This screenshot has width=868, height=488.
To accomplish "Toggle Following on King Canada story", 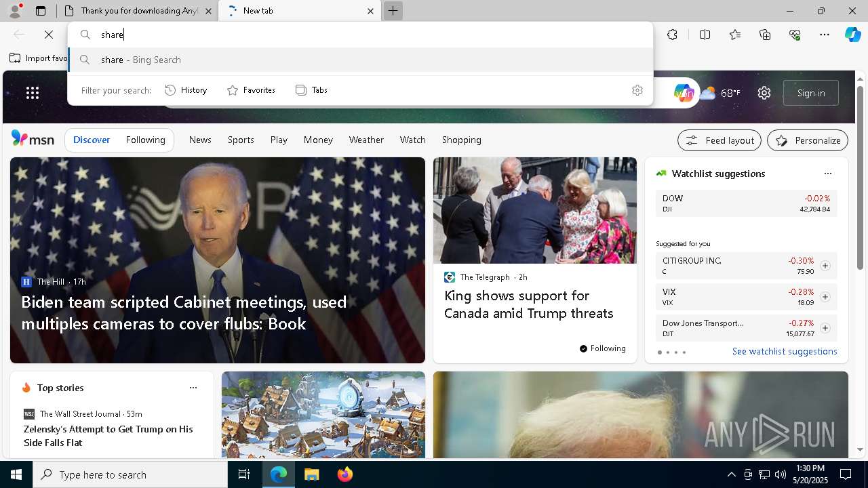I will pos(603,348).
